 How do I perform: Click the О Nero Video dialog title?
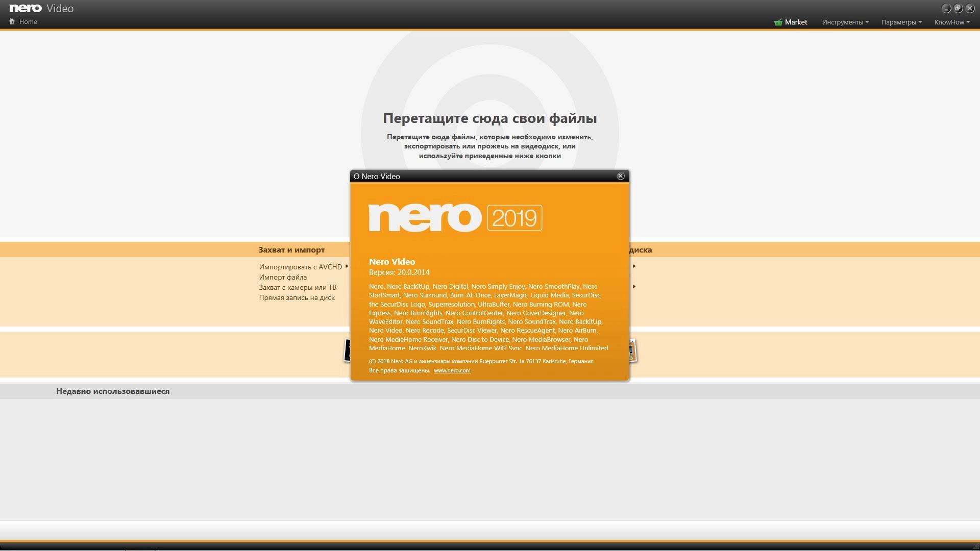tap(377, 176)
